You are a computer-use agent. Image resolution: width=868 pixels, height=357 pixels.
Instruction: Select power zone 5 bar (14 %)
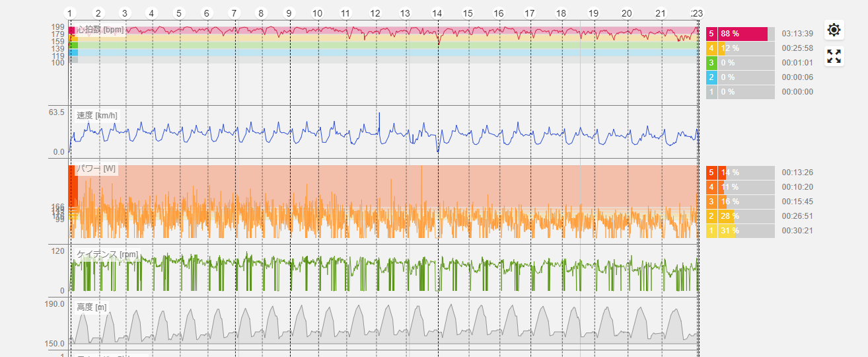click(x=740, y=173)
